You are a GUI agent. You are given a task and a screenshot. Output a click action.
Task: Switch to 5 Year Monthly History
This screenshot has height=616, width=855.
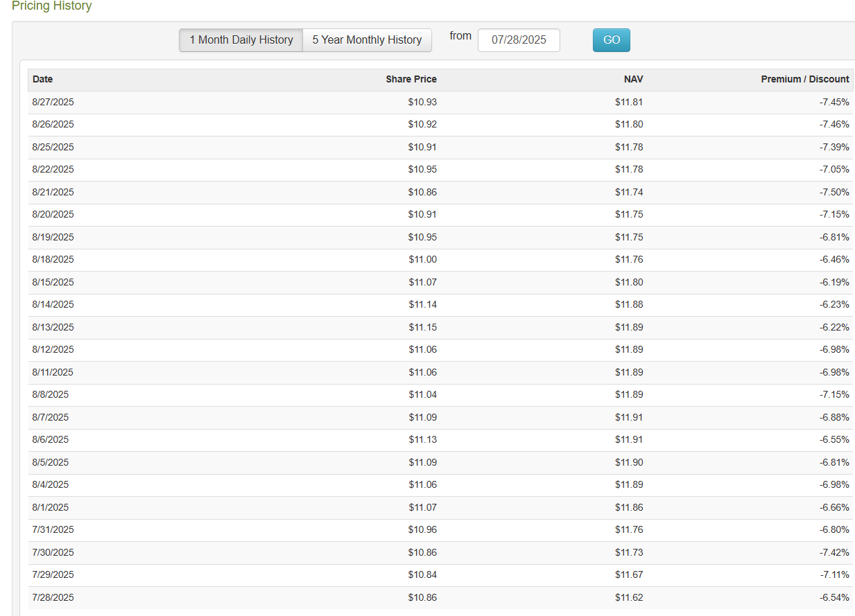click(x=367, y=40)
